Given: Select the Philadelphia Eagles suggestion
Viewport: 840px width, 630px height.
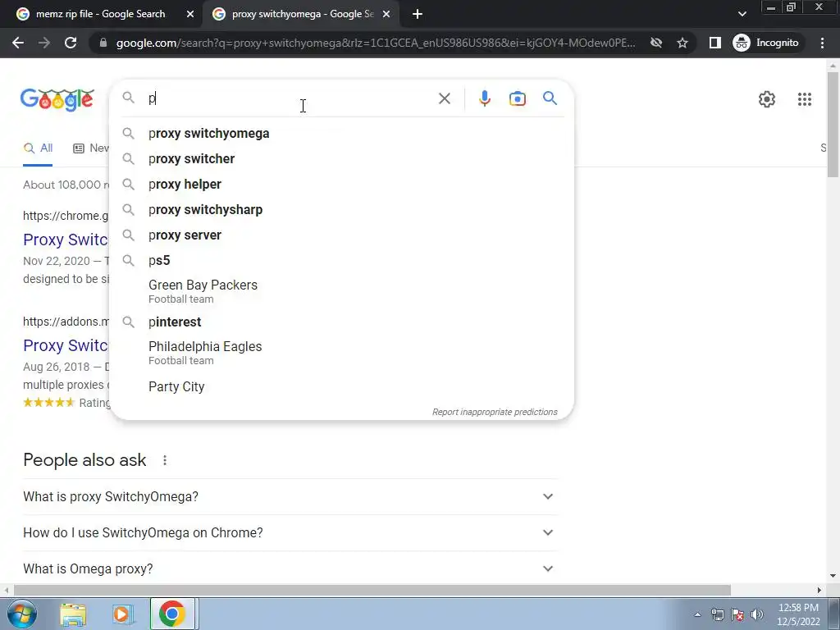Looking at the screenshot, I should (341, 353).
